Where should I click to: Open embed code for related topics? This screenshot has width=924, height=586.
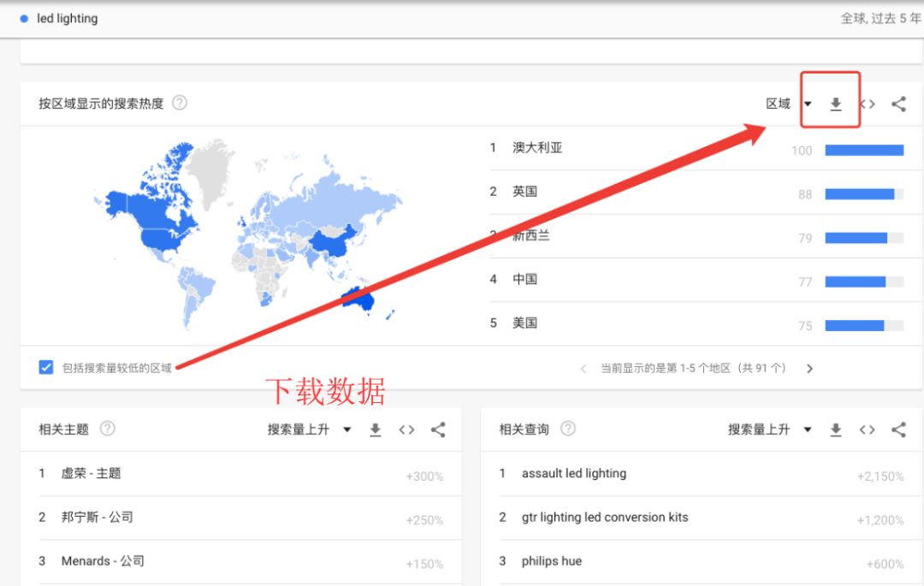click(406, 430)
